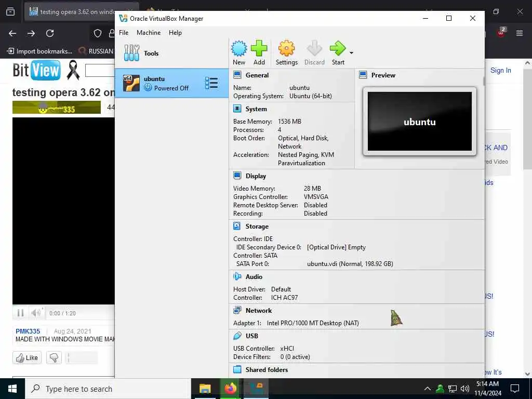Open the volume control in system tray
The width and height of the screenshot is (532, 399).
click(465, 389)
